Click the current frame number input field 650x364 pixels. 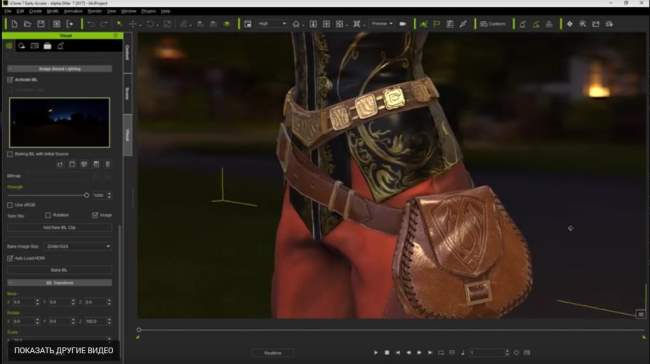click(488, 353)
